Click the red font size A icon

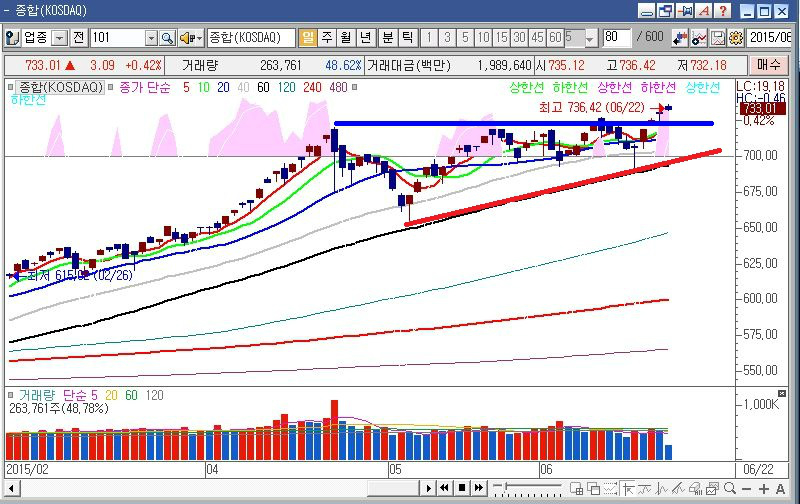point(703,11)
